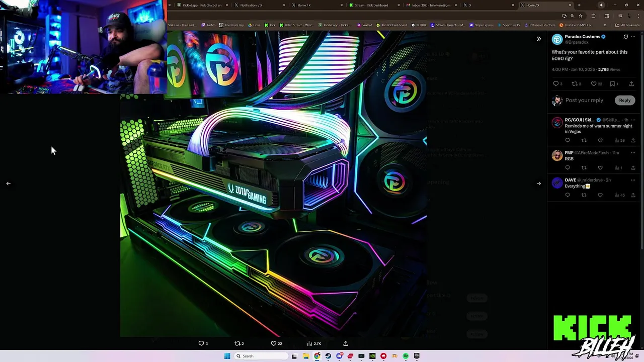This screenshot has height=362, width=644.
Task: Like the post from photo viewer bottom bar
Action: coord(274,343)
